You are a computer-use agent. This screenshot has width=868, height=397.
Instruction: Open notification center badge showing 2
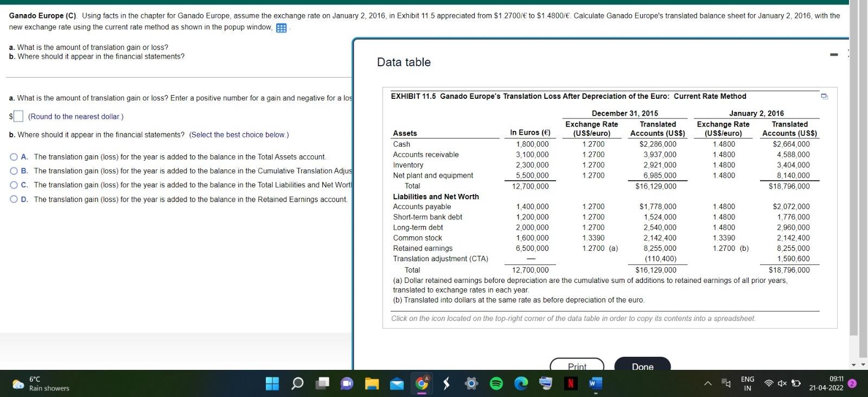pyautogui.click(x=852, y=384)
